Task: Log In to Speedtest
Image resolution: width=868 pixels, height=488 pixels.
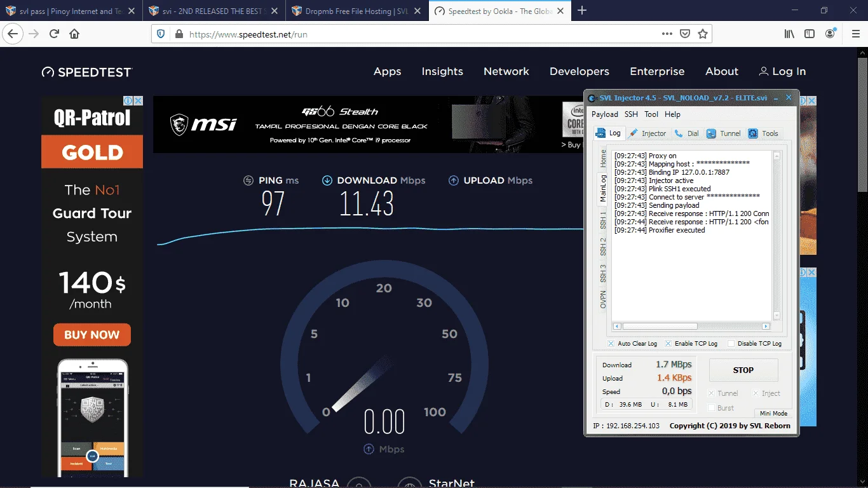Action: (x=782, y=72)
